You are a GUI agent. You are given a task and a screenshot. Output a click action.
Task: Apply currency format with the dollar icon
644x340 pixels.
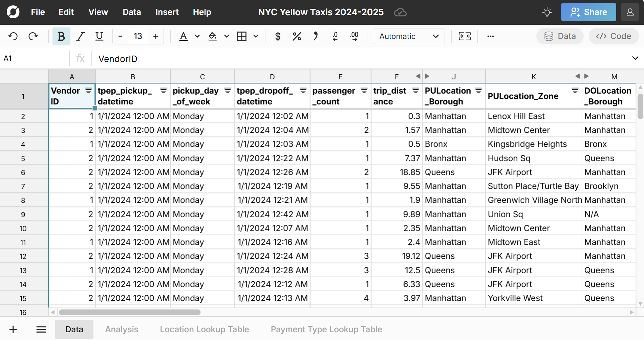pos(278,36)
